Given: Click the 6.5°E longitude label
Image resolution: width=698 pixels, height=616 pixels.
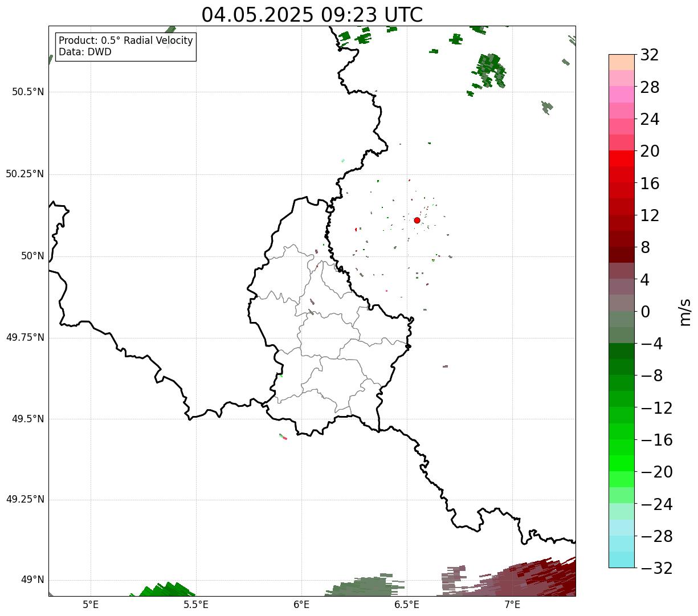Looking at the screenshot, I should click(407, 604).
